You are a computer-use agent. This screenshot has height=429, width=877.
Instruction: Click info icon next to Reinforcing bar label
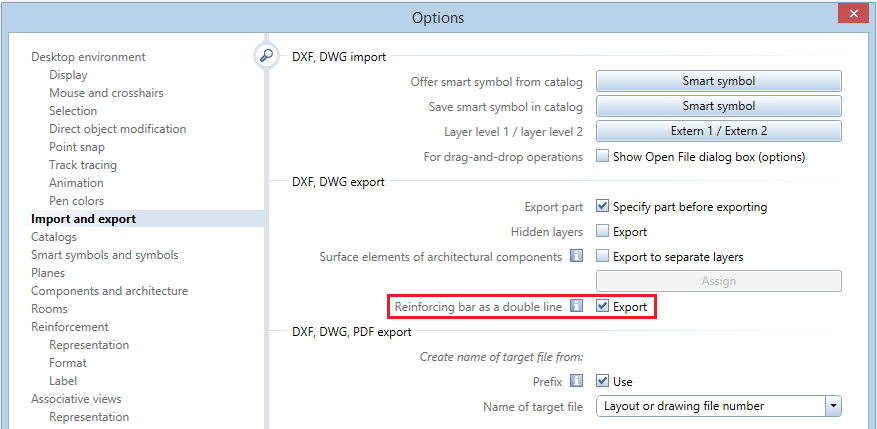coord(576,306)
